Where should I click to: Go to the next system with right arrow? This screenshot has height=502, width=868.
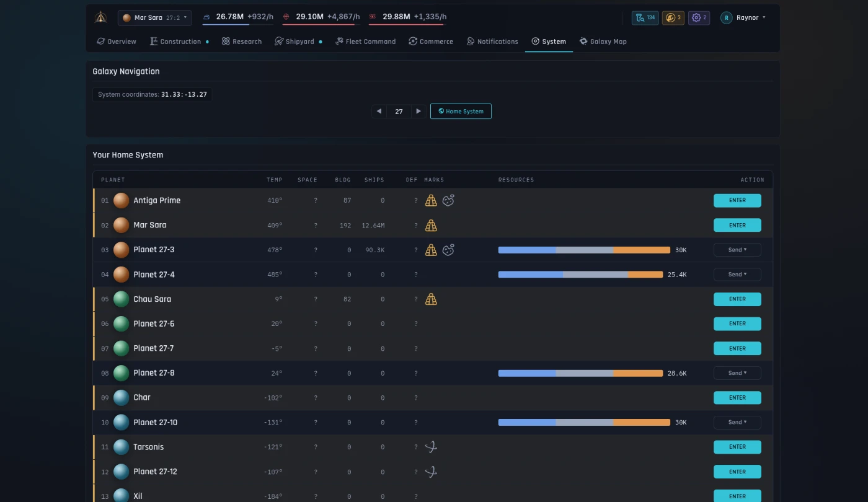pyautogui.click(x=418, y=112)
